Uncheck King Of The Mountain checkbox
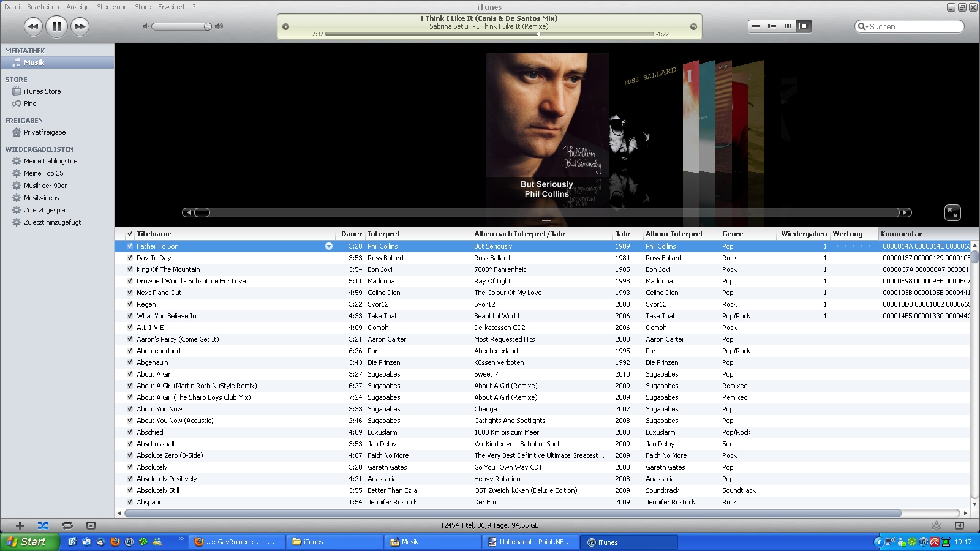The width and height of the screenshot is (980, 551). pos(130,269)
